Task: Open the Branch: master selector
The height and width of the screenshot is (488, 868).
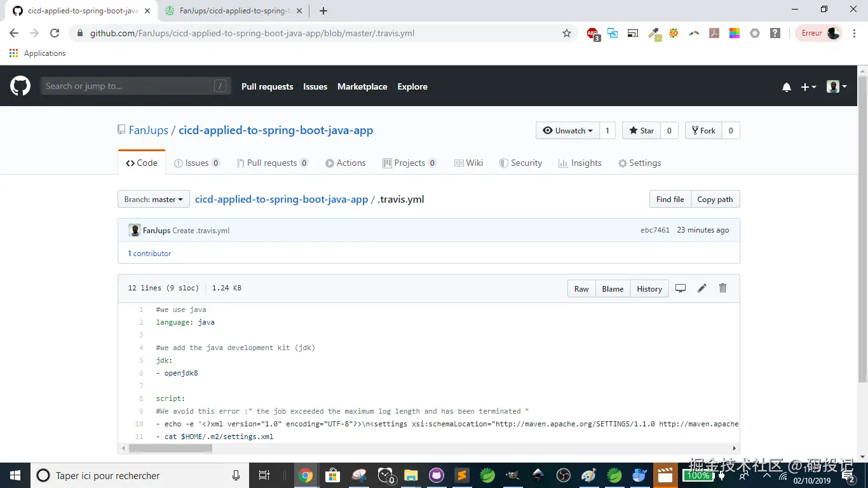Action: click(154, 199)
